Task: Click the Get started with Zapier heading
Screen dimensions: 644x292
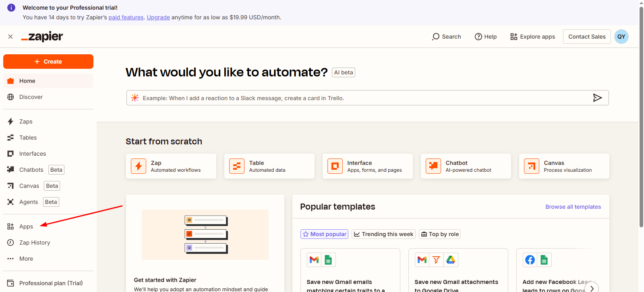Action: tap(165, 280)
